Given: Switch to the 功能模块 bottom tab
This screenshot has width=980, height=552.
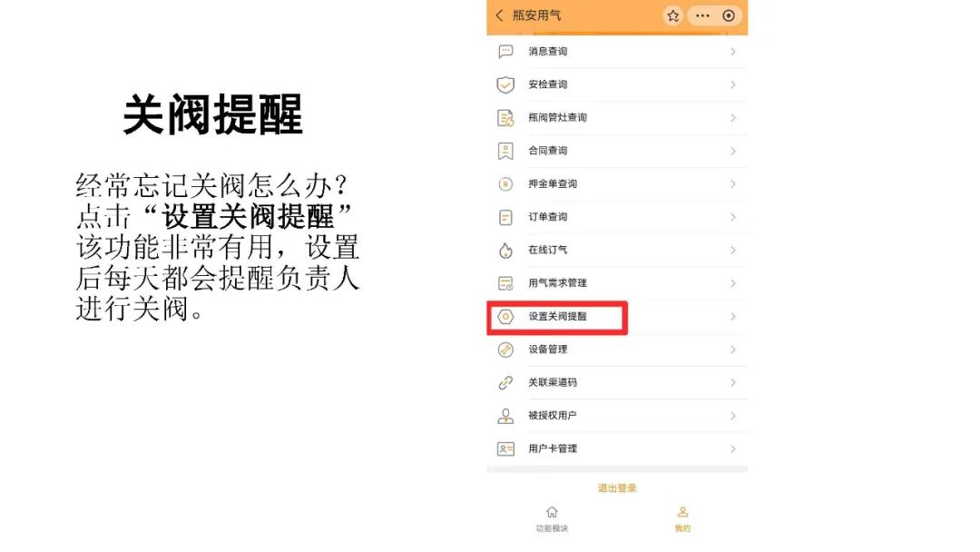Looking at the screenshot, I should [x=552, y=519].
